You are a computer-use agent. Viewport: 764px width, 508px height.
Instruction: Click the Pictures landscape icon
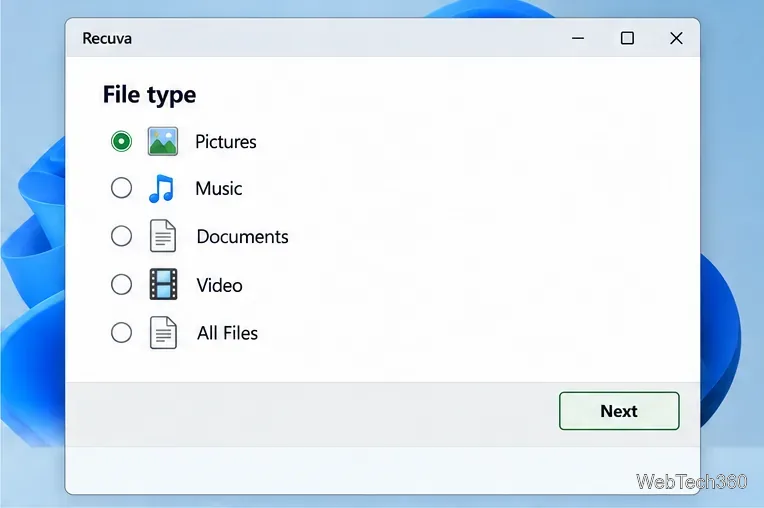163,141
